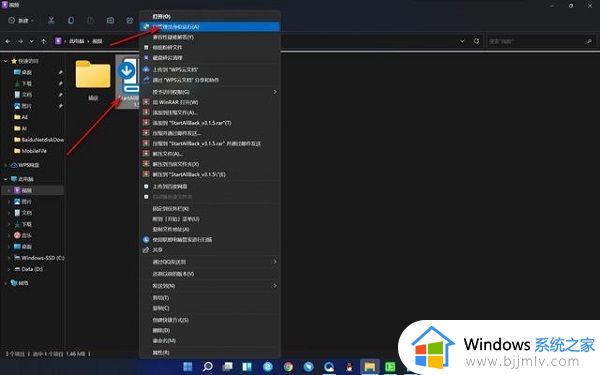Choose Properties (R) at bottom of context menu

161,352
